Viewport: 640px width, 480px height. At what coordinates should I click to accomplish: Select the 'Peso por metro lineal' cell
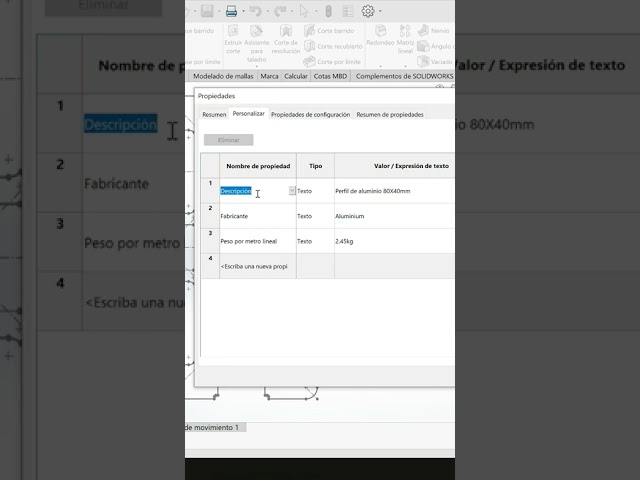pyautogui.click(x=258, y=241)
